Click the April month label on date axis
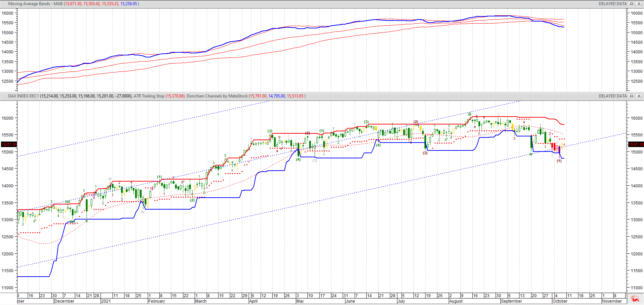Screen dimensions: 644x305 (x=253, y=301)
